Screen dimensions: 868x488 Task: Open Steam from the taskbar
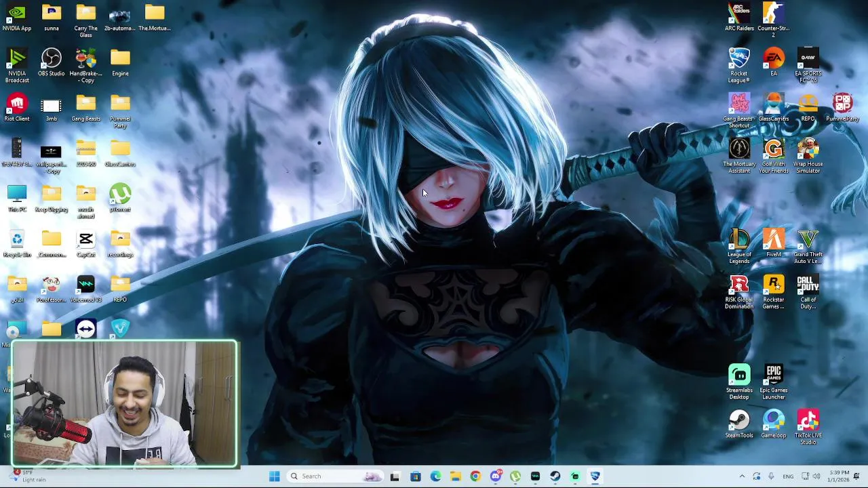[x=555, y=476]
